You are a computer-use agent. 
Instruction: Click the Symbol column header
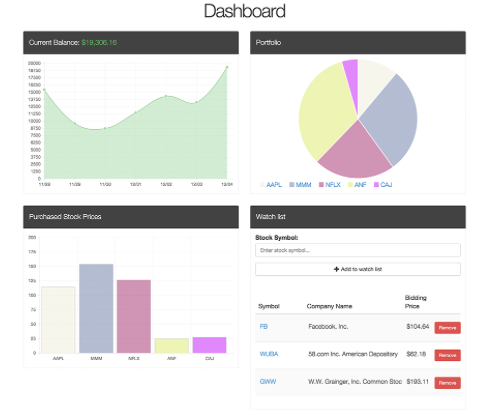[x=269, y=306]
